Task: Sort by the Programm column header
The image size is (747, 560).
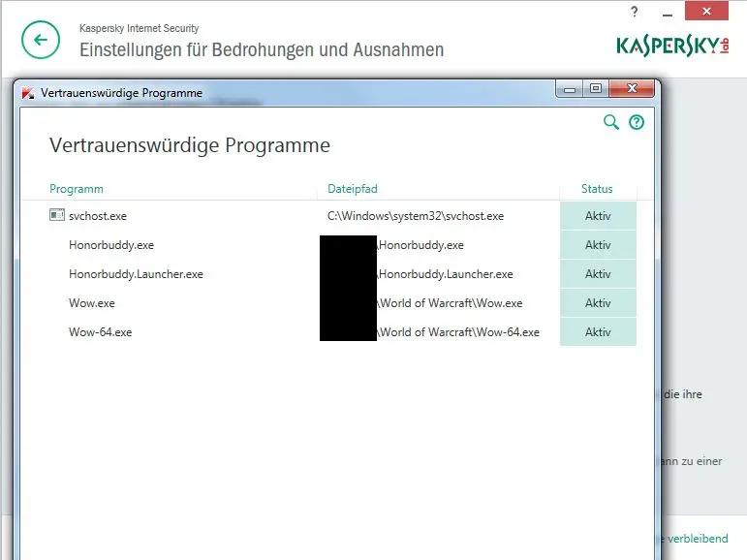Action: (77, 189)
